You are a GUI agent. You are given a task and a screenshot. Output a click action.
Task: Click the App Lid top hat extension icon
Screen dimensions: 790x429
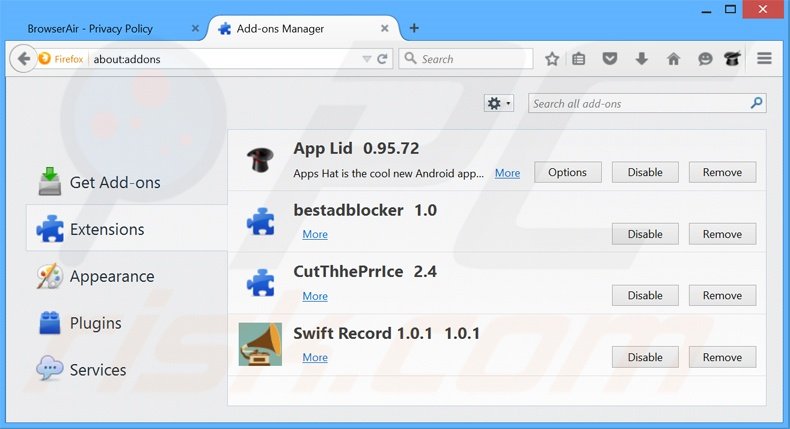[x=260, y=160]
